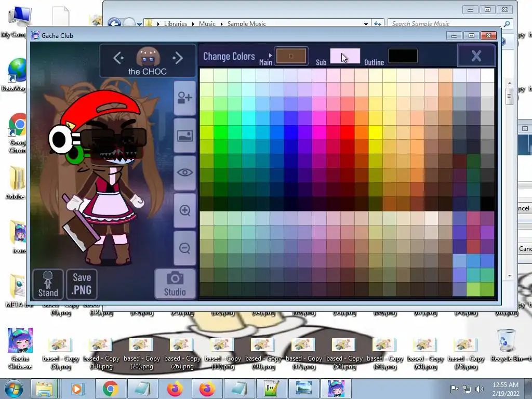This screenshot has height=399, width=532.
Task: Open Google Chrome from the taskbar
Action: click(x=110, y=389)
